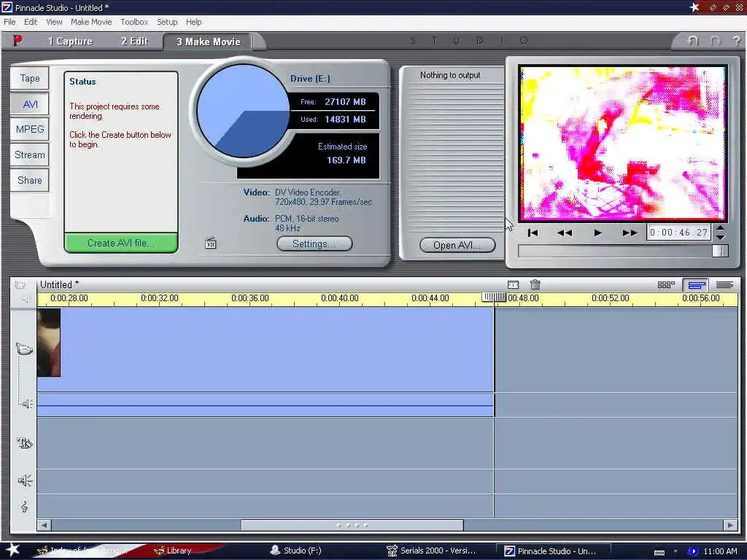Click the audio clip volume line

[266, 405]
